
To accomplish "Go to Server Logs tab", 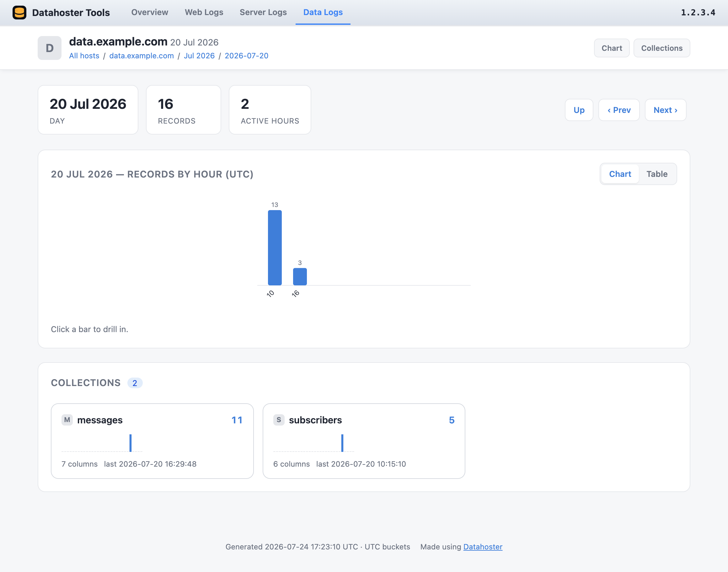I will (x=263, y=13).
